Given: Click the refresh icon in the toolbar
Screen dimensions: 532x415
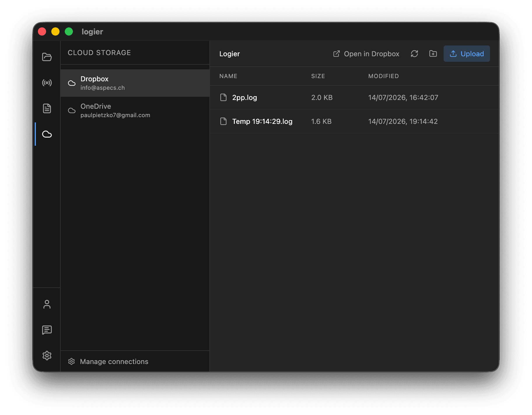Looking at the screenshot, I should click(x=414, y=54).
